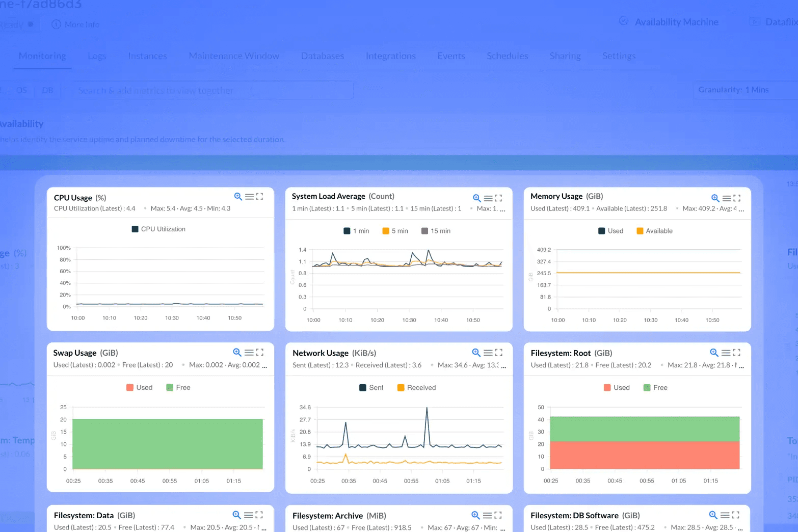Open Network Usage chart menu
The image size is (798, 532).
click(488, 353)
